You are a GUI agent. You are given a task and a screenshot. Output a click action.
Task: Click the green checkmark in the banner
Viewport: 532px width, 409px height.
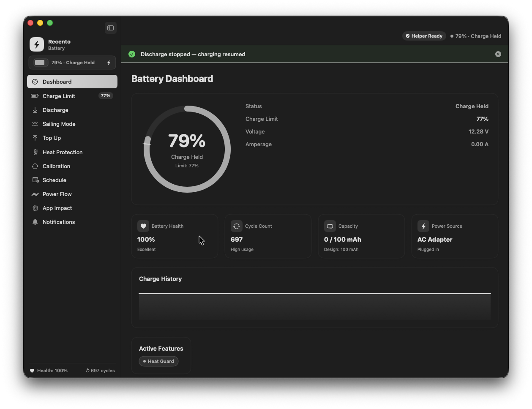132,54
